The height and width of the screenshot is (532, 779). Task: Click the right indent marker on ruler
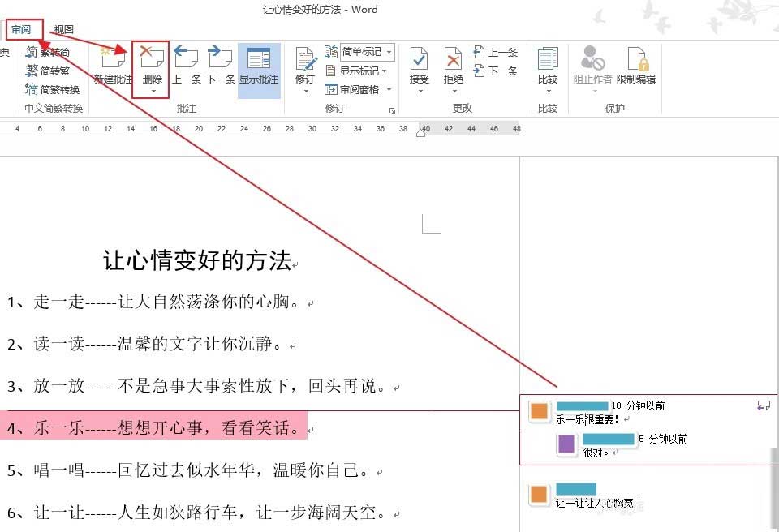tap(421, 131)
